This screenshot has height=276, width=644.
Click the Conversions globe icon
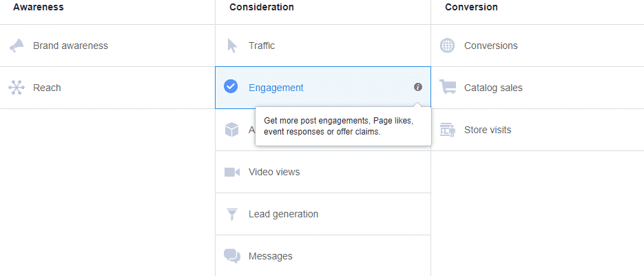pos(447,46)
